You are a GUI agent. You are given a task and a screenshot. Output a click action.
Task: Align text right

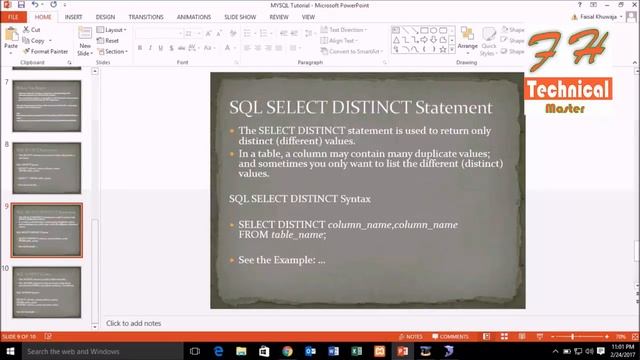click(268, 48)
